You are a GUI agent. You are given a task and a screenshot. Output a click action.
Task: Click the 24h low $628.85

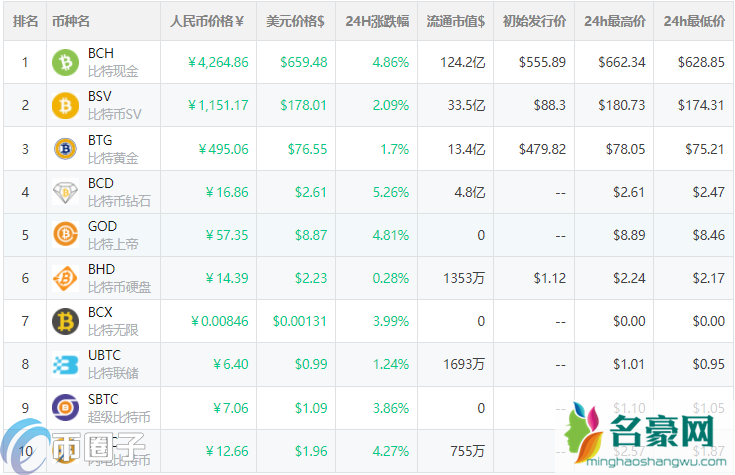(701, 62)
